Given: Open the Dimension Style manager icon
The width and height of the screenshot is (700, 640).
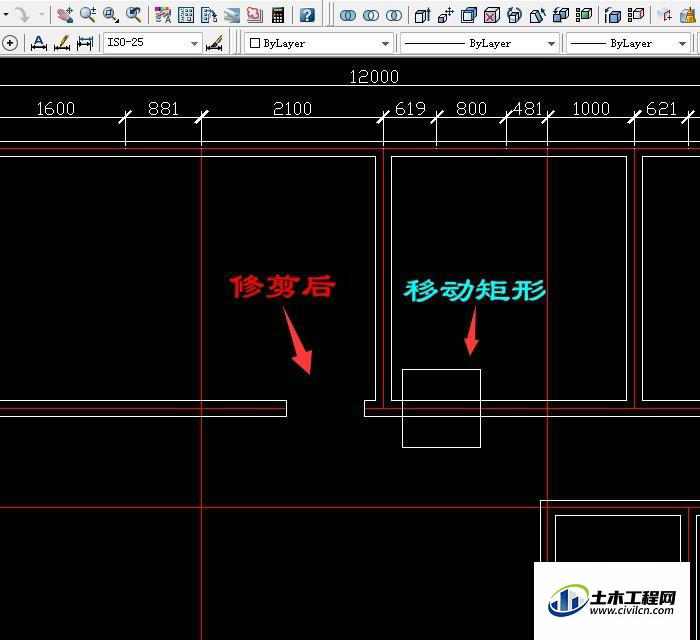Looking at the screenshot, I should coord(214,43).
